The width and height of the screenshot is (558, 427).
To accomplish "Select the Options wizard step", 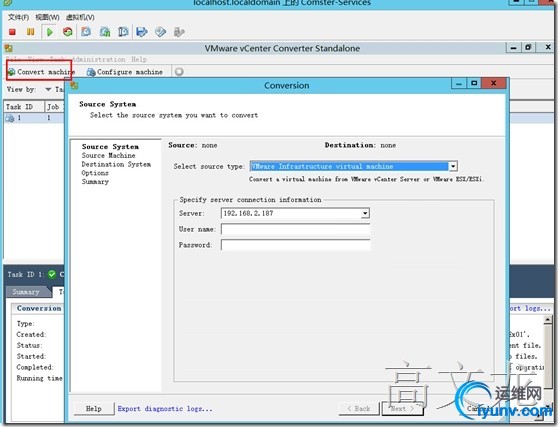I will (x=95, y=173).
